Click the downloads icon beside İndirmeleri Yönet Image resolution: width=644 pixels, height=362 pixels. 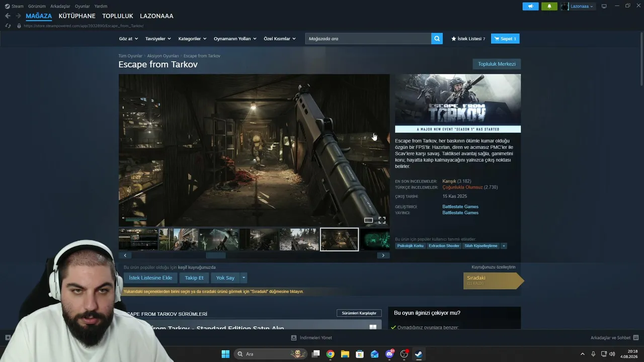[294, 338]
